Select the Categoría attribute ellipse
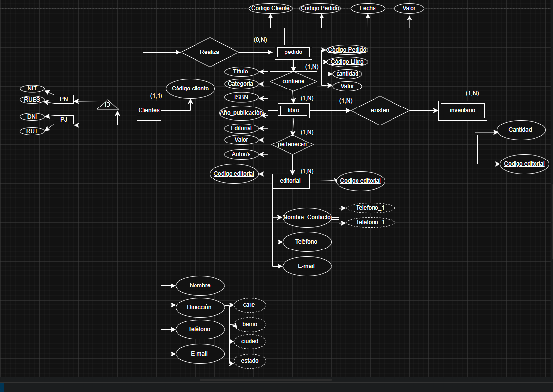Image resolution: width=553 pixels, height=392 pixels. click(241, 84)
